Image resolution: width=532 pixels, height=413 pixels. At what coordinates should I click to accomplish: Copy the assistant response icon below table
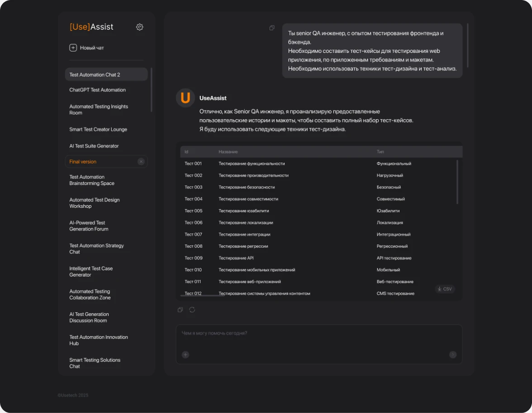180,310
